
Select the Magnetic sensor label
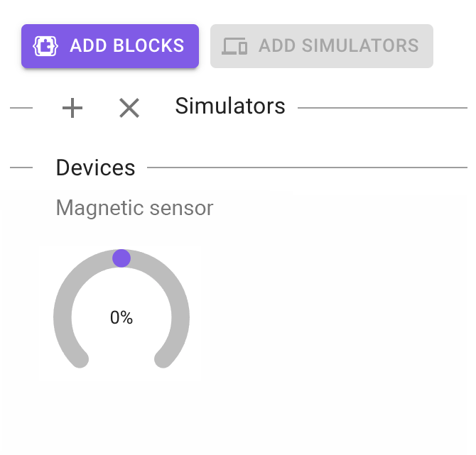pyautogui.click(x=134, y=208)
